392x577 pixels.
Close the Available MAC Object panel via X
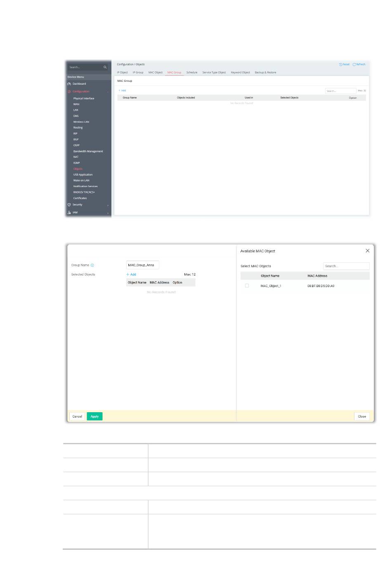(368, 251)
